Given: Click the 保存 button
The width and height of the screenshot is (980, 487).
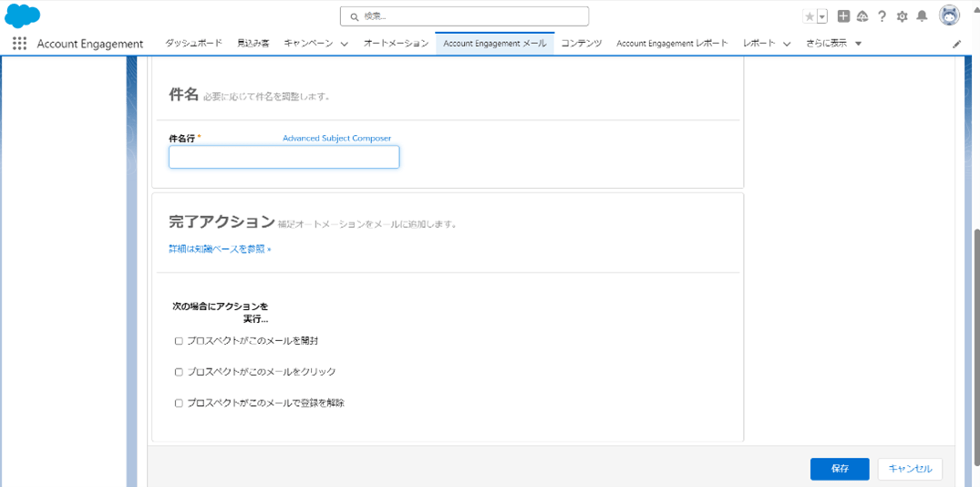Looking at the screenshot, I should coord(840,468).
